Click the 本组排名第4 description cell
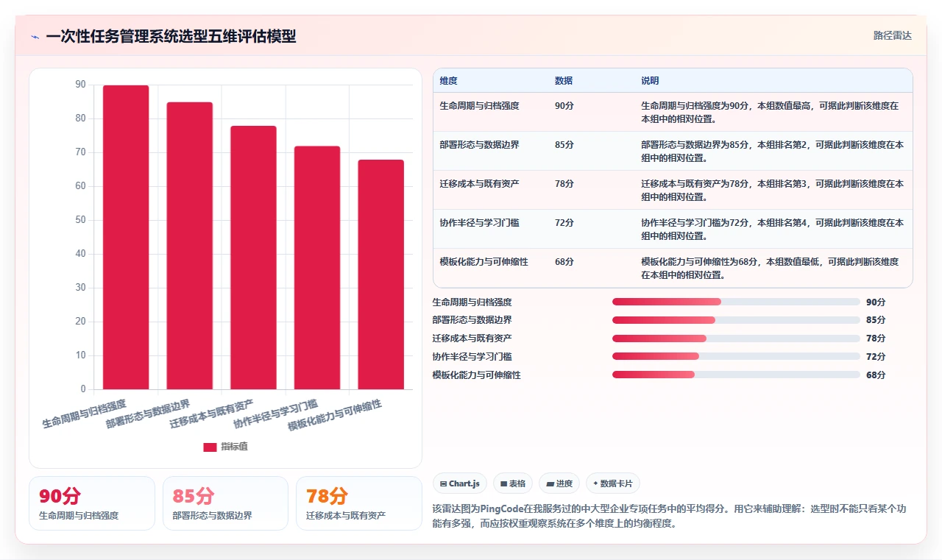Screen dimensions: 942x560 click(x=773, y=229)
